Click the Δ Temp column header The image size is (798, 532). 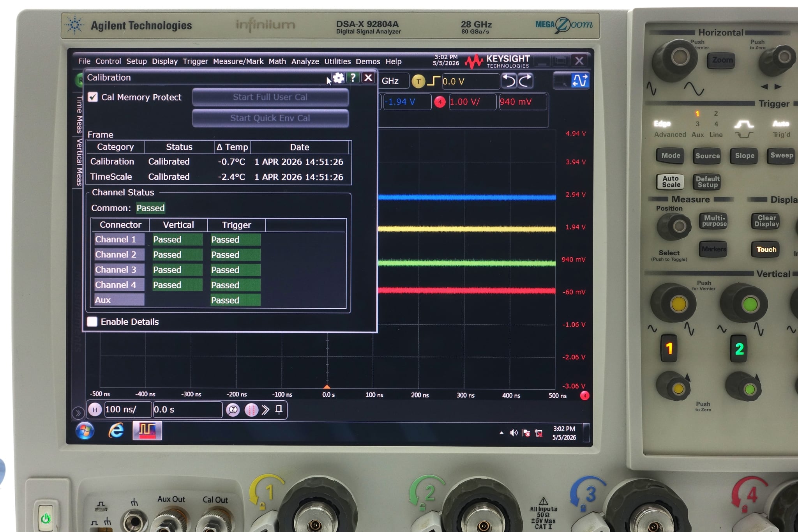point(232,147)
